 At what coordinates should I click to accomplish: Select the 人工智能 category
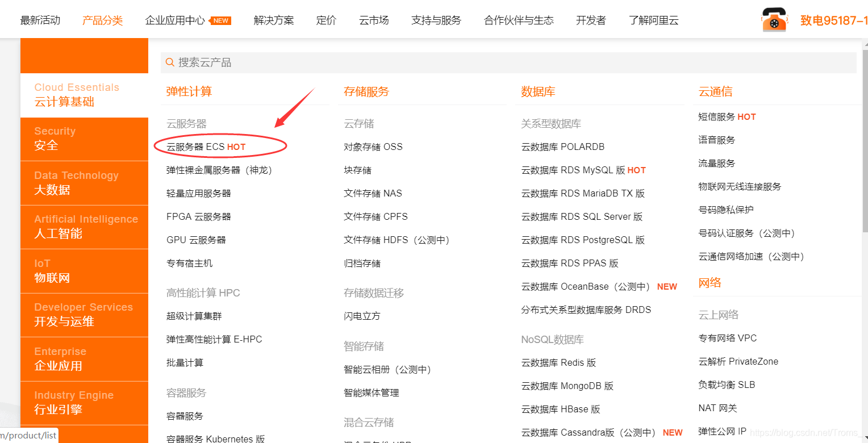84,227
